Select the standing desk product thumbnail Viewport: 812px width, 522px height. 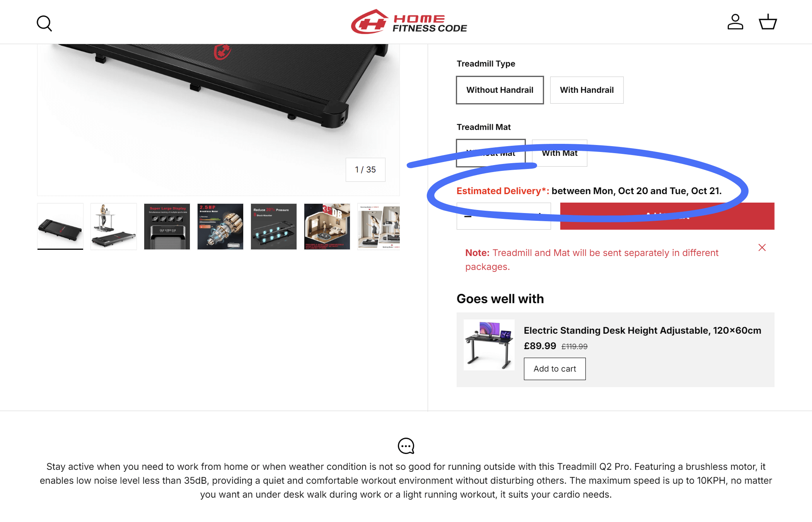[x=489, y=345]
